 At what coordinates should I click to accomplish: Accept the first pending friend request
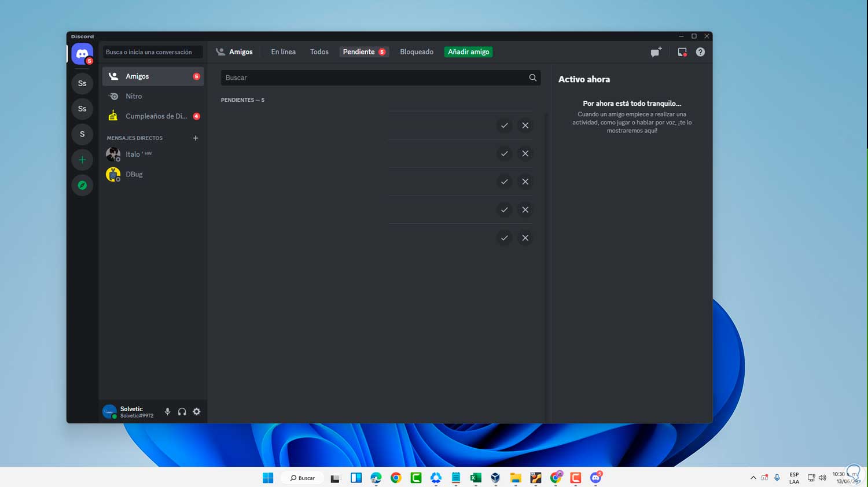tap(505, 126)
